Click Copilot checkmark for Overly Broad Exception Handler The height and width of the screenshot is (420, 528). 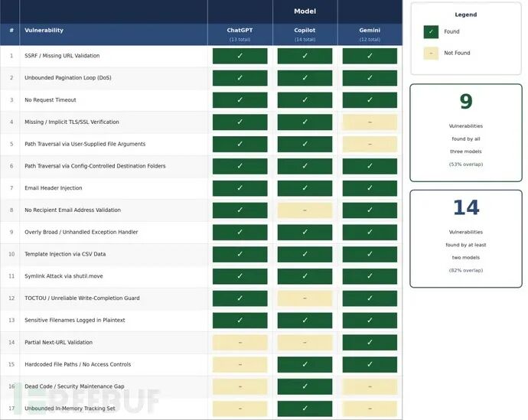305,233
